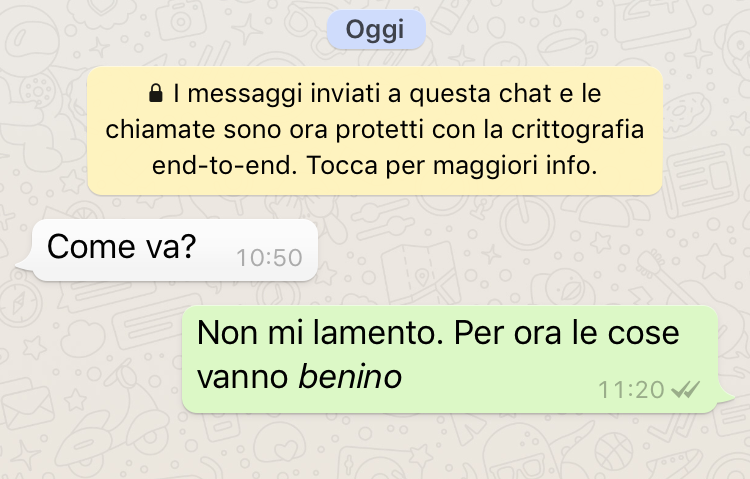Tap the Oggi date badge
The image size is (750, 479).
pyautogui.click(x=376, y=30)
